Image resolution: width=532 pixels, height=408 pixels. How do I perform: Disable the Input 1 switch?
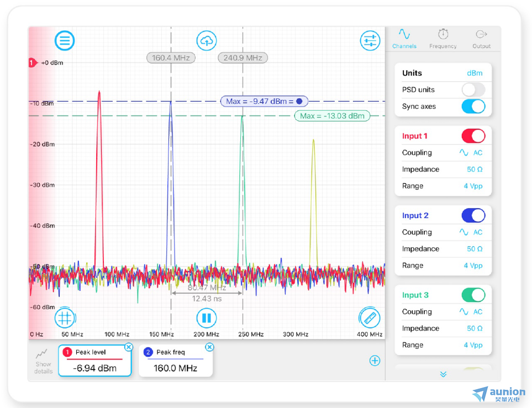tap(473, 136)
